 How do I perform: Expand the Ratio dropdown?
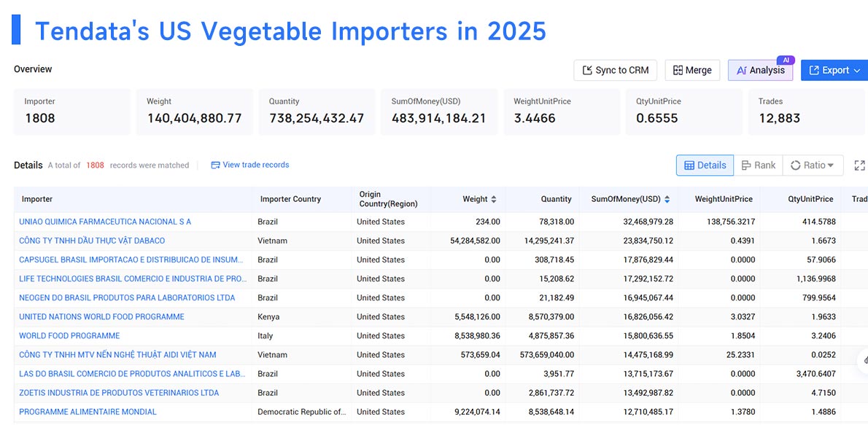tap(813, 165)
